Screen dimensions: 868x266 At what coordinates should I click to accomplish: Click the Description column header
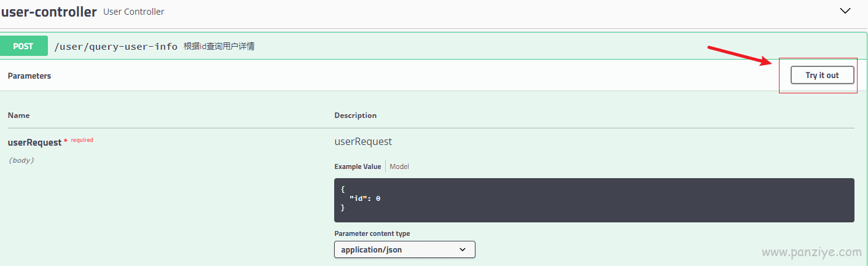point(356,115)
